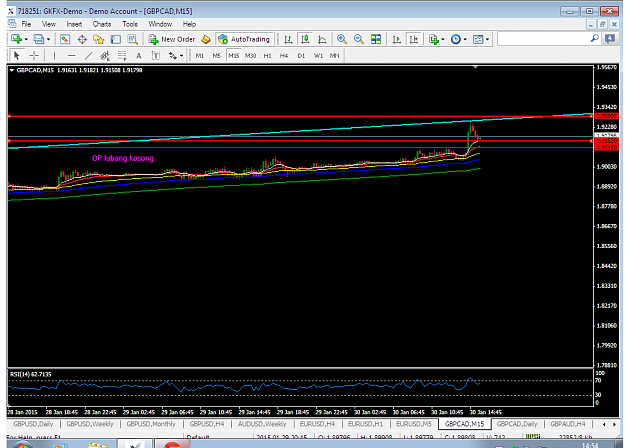Expand the Profiles dropdown arrow
625x448 pixels.
click(49, 39)
